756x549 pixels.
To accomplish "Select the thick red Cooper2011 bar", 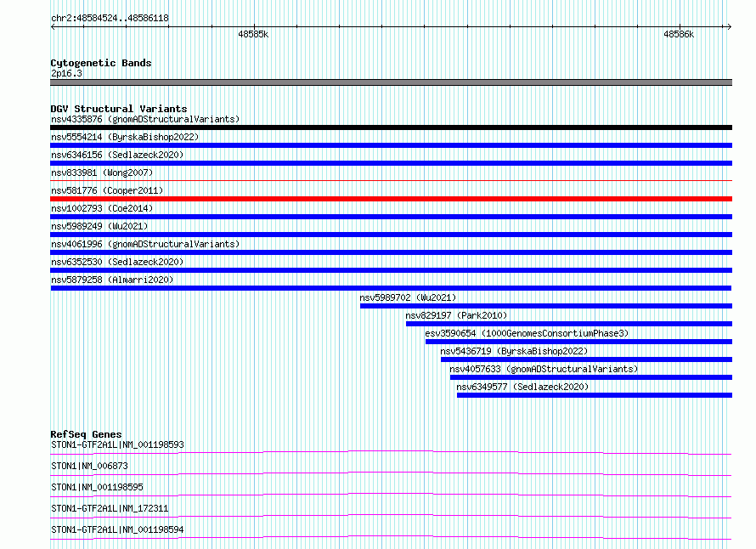I will pyautogui.click(x=391, y=199).
